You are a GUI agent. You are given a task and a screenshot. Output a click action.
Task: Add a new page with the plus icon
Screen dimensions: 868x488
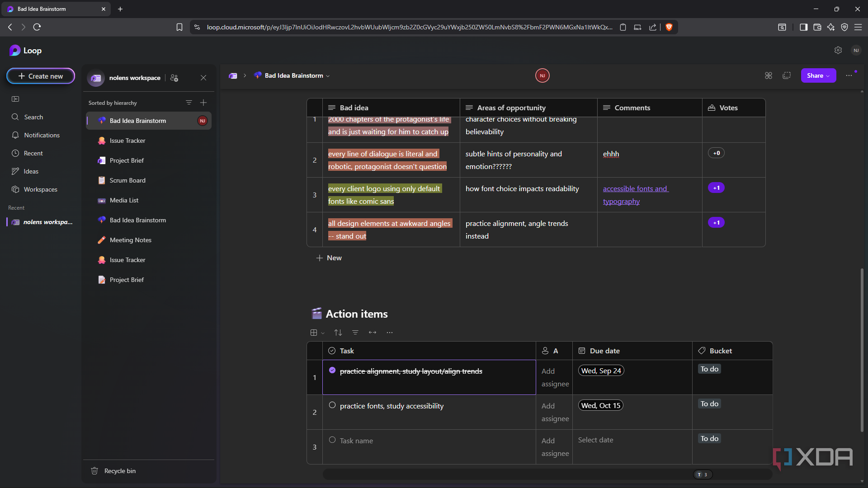pyautogui.click(x=203, y=103)
